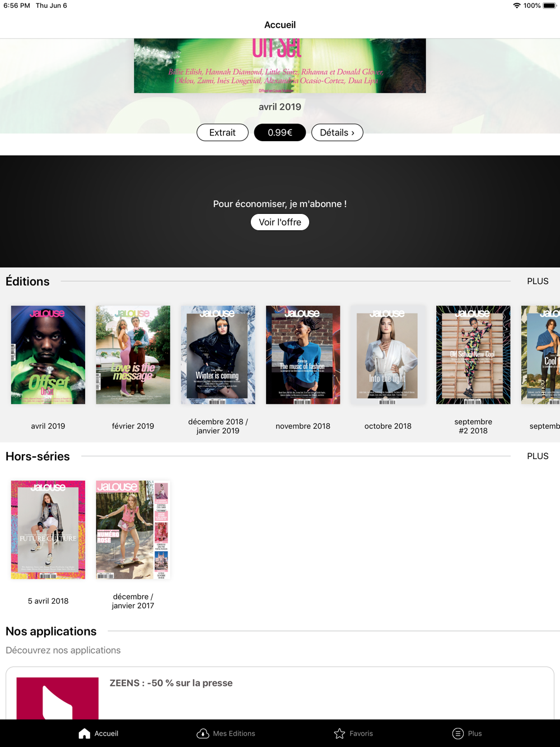
Task: Tap the Extrait button
Action: (222, 133)
